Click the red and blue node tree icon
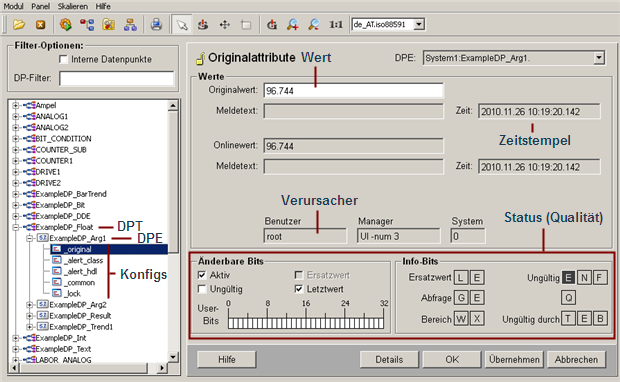Image resolution: width=620 pixels, height=382 pixels. pyautogui.click(x=87, y=25)
